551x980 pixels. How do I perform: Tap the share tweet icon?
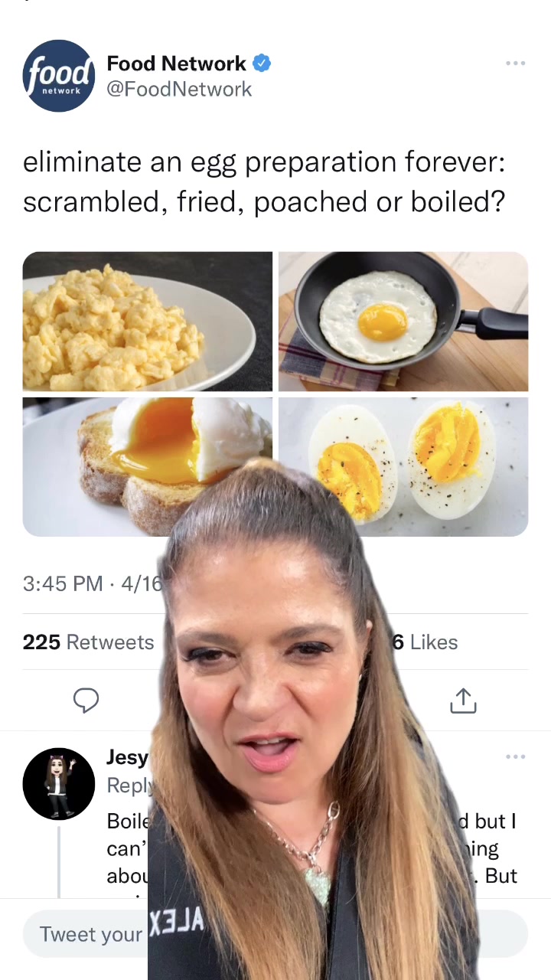point(463,700)
